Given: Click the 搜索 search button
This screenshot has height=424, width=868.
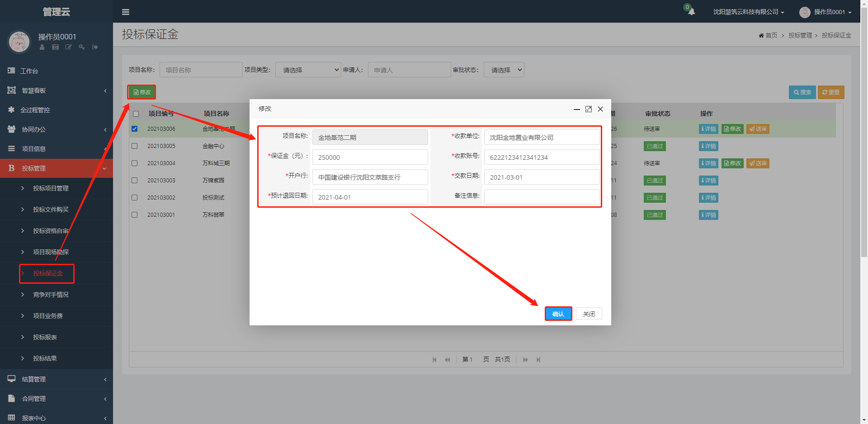Looking at the screenshot, I should 802,92.
